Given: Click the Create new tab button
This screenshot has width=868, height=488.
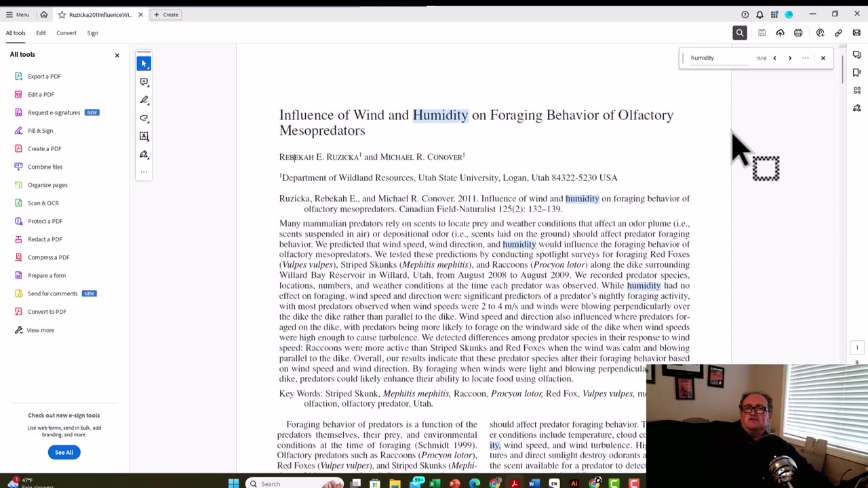Looking at the screenshot, I should tap(165, 14).
